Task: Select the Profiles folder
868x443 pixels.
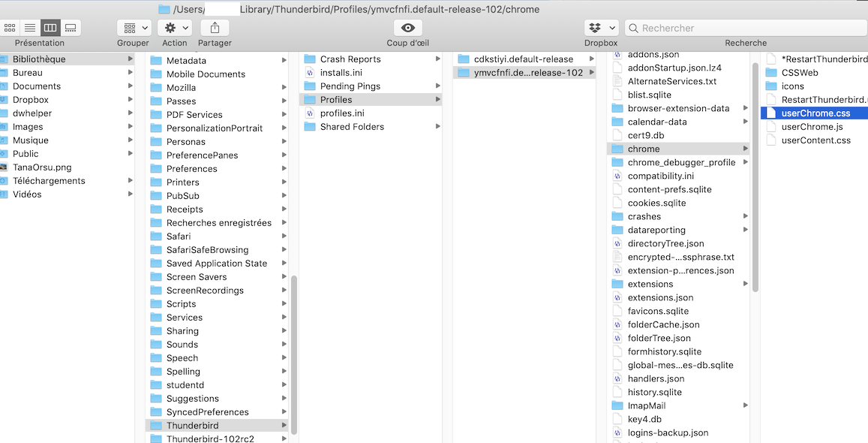Action: click(371, 100)
